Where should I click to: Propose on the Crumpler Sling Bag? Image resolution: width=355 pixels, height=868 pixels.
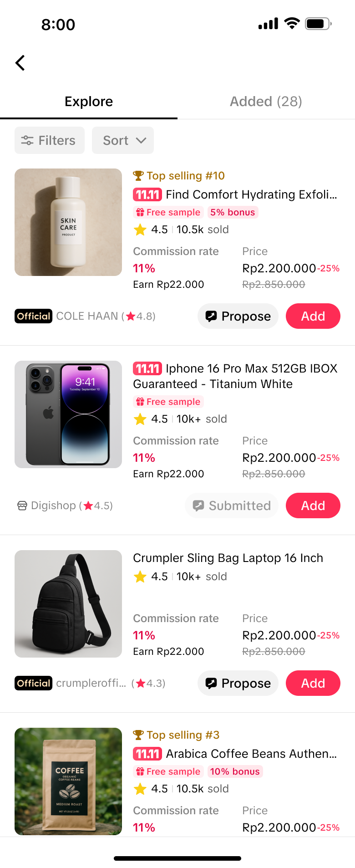pos(238,683)
